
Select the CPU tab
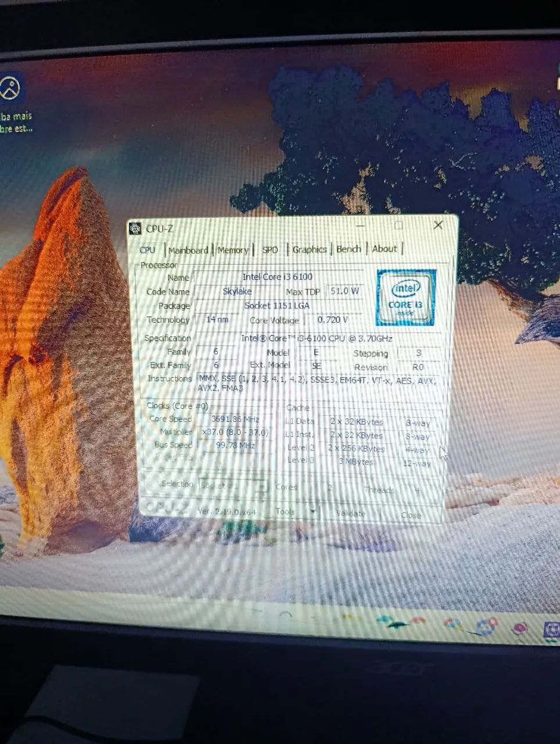(x=148, y=250)
